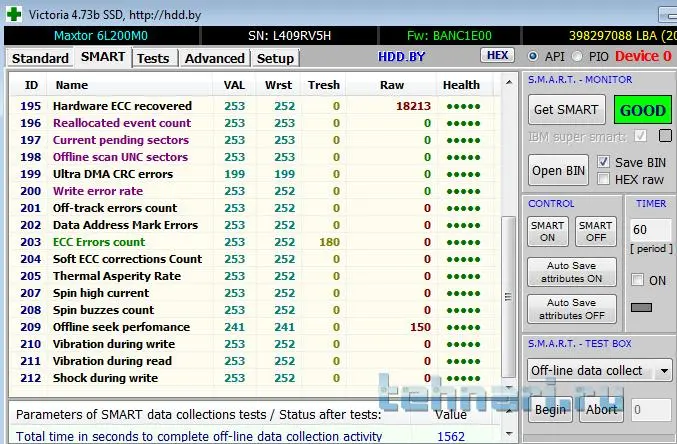Switch to the SMART tab

pyautogui.click(x=103, y=57)
